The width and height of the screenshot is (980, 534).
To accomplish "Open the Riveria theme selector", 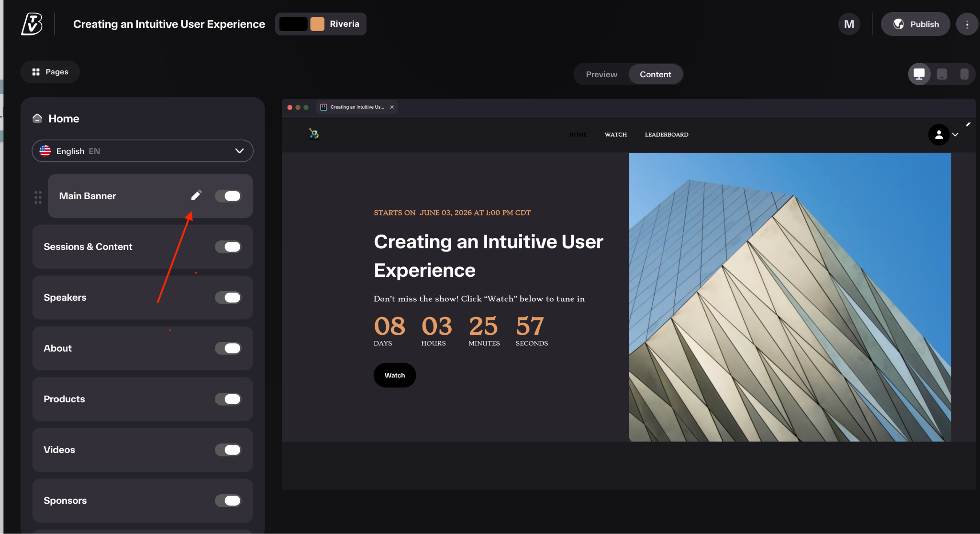I will click(321, 24).
